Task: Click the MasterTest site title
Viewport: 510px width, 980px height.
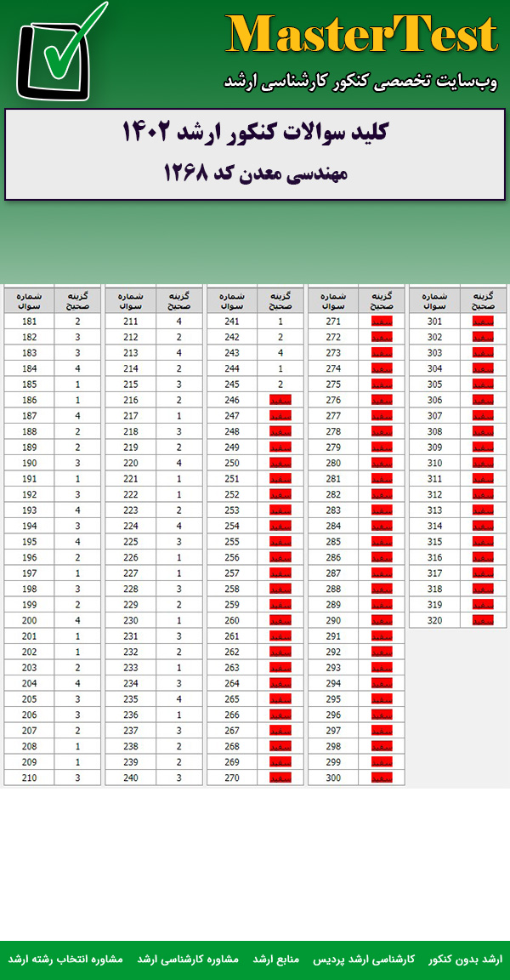Action: tap(361, 36)
